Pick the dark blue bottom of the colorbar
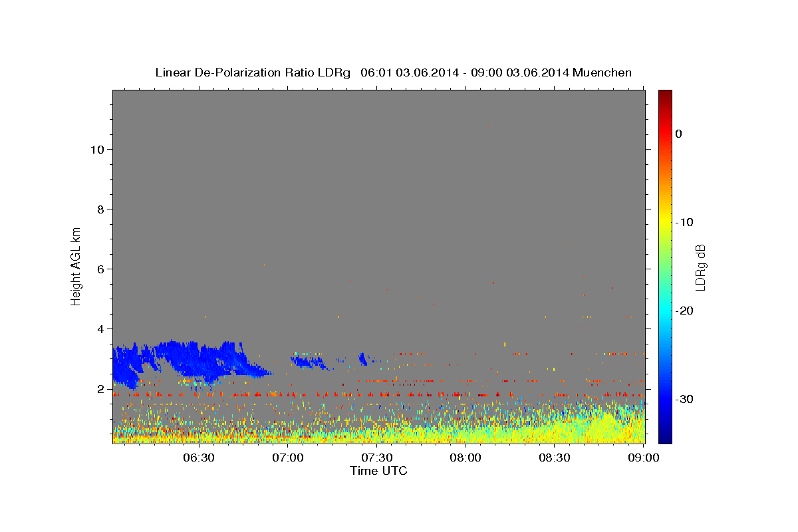798x532 pixels. tap(665, 438)
